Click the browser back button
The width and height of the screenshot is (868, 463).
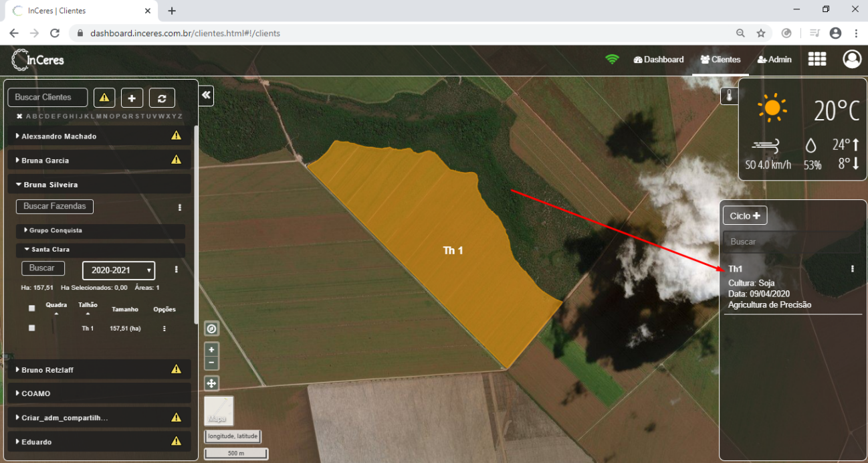pyautogui.click(x=14, y=33)
